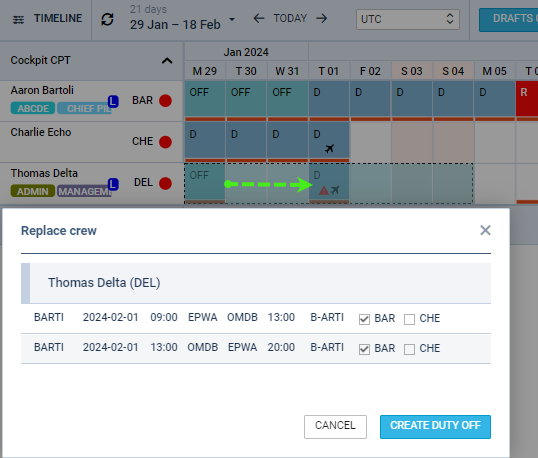Viewport: 538px width, 458px height.
Task: Click the airplane icon in Charlie Echo's row
Action: tap(329, 149)
